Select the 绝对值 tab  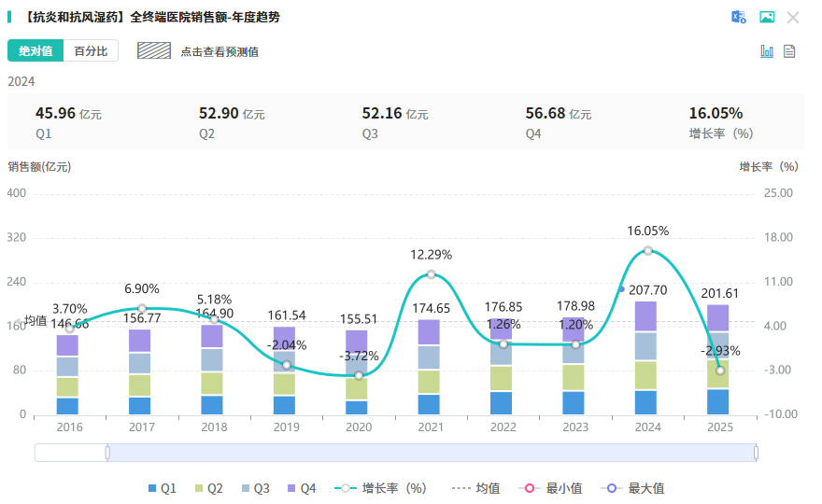35,51
